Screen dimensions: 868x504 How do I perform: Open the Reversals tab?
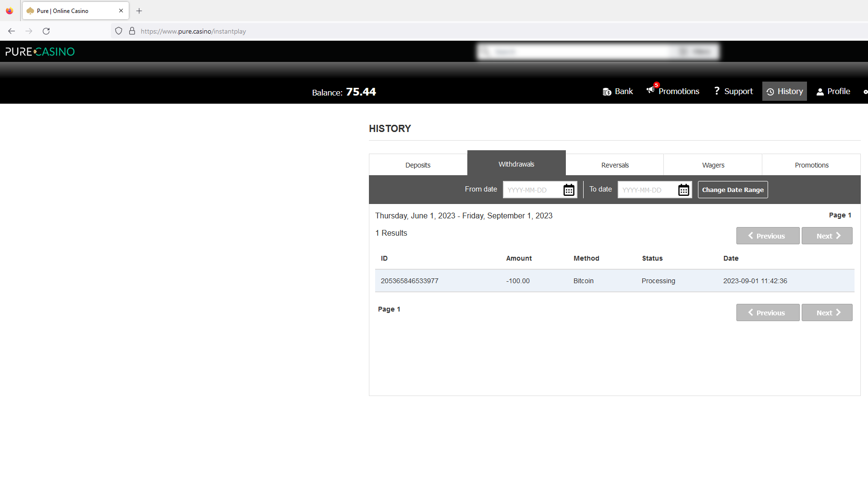tap(614, 165)
